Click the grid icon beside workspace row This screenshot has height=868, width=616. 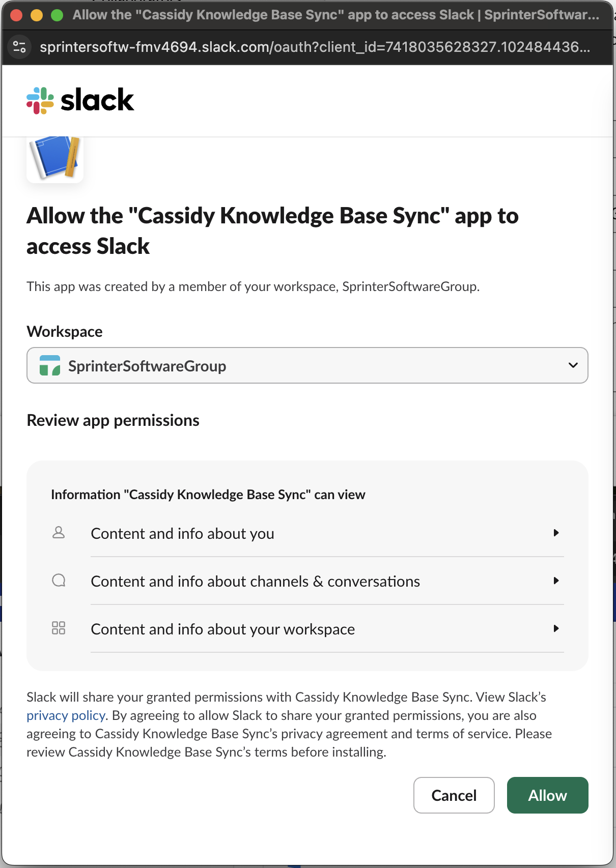point(59,628)
